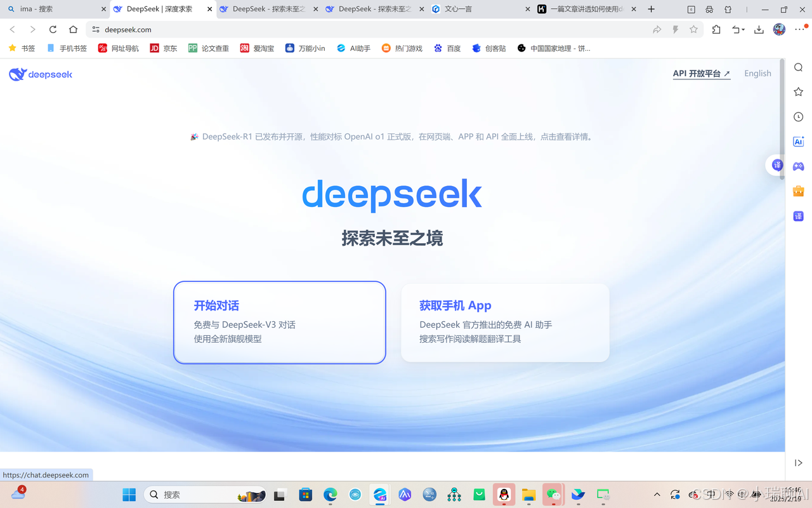Open the extensions puzzle icon

[x=716, y=29]
